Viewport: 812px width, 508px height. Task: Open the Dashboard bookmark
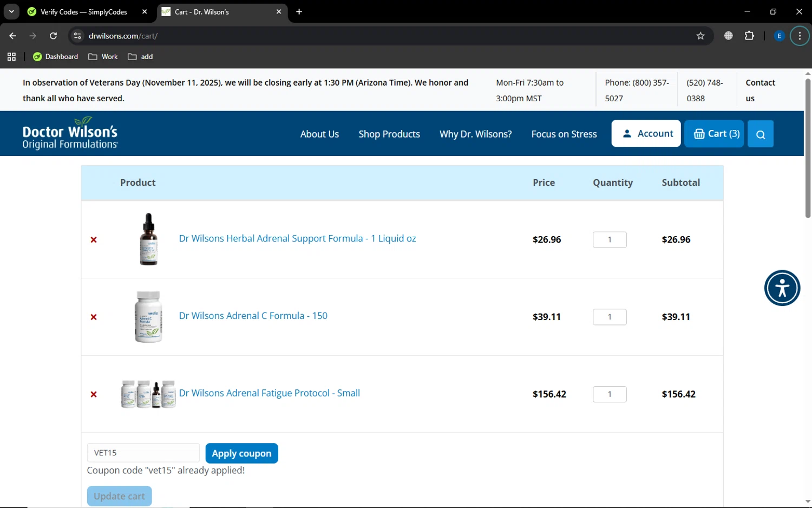click(x=56, y=57)
